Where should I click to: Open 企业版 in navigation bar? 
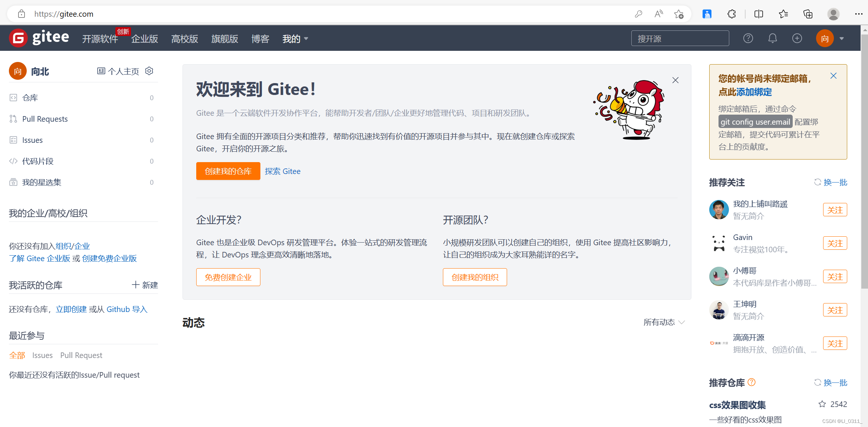point(145,39)
